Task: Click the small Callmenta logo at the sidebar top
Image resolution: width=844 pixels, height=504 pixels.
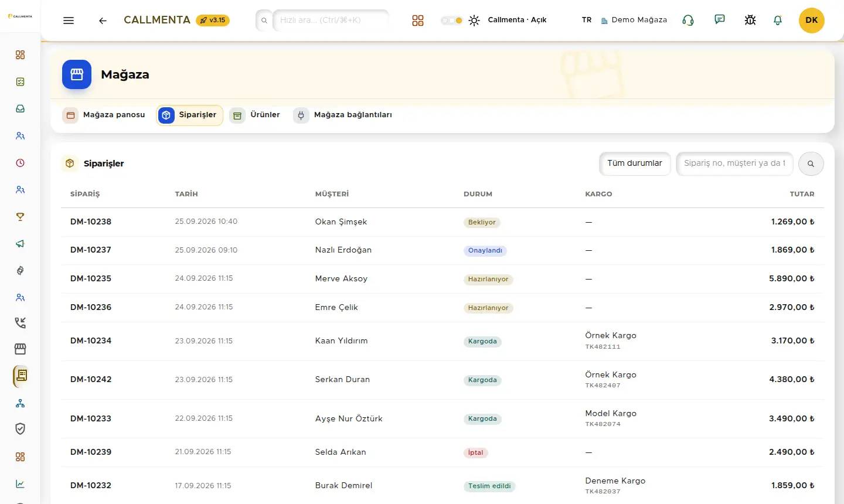Action: coord(20,16)
